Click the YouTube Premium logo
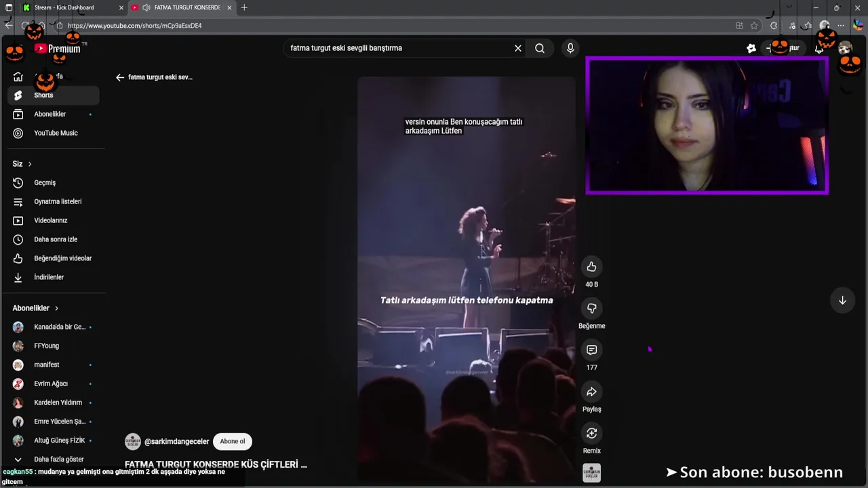Image resolution: width=868 pixels, height=488 pixels. point(58,49)
